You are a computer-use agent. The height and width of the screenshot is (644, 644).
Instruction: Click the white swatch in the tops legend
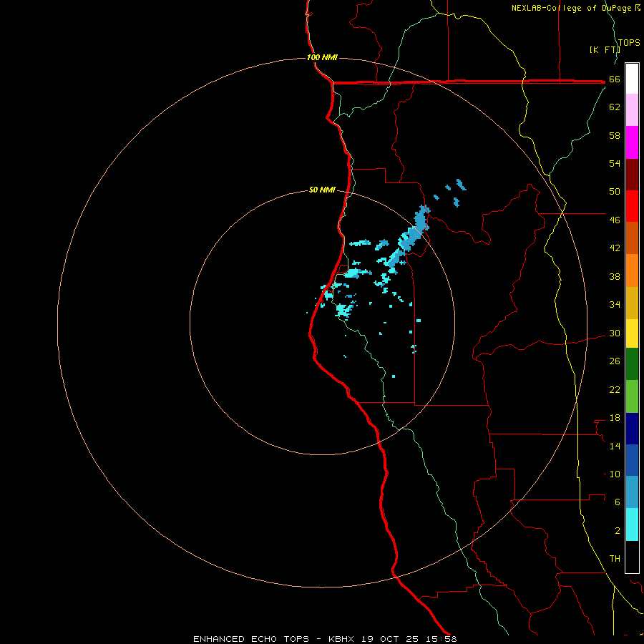632,79
